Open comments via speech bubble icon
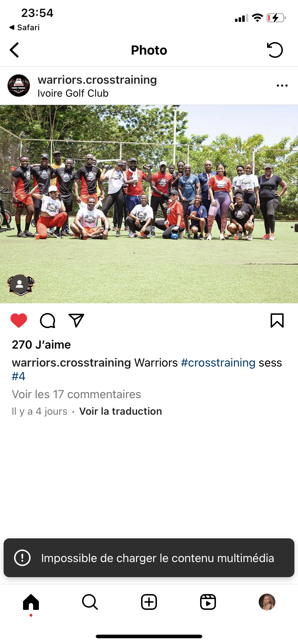Image resolution: width=298 pixels, height=644 pixels. coord(48,321)
